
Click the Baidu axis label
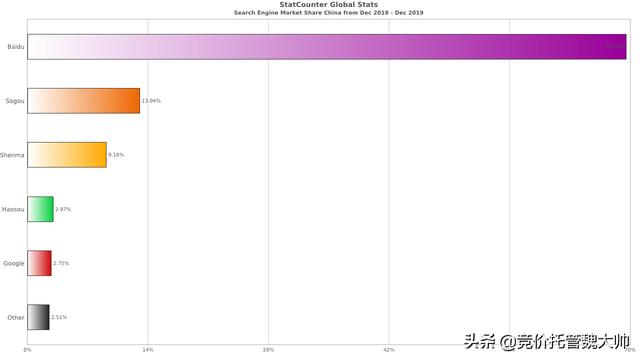tap(16, 47)
